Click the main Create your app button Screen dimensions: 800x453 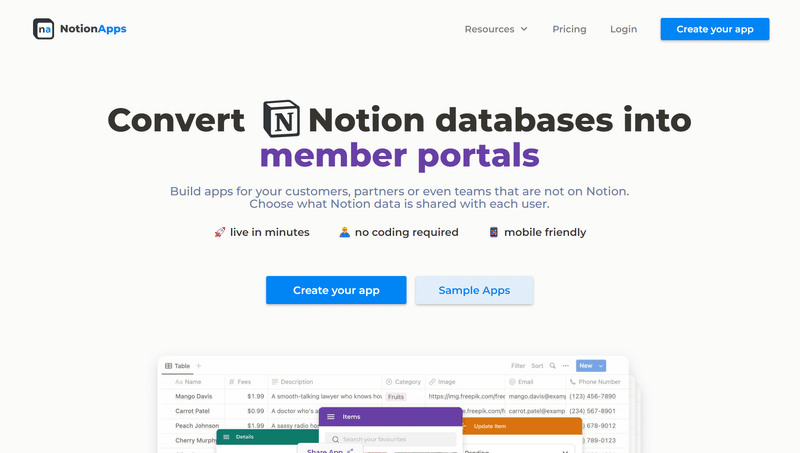click(336, 290)
